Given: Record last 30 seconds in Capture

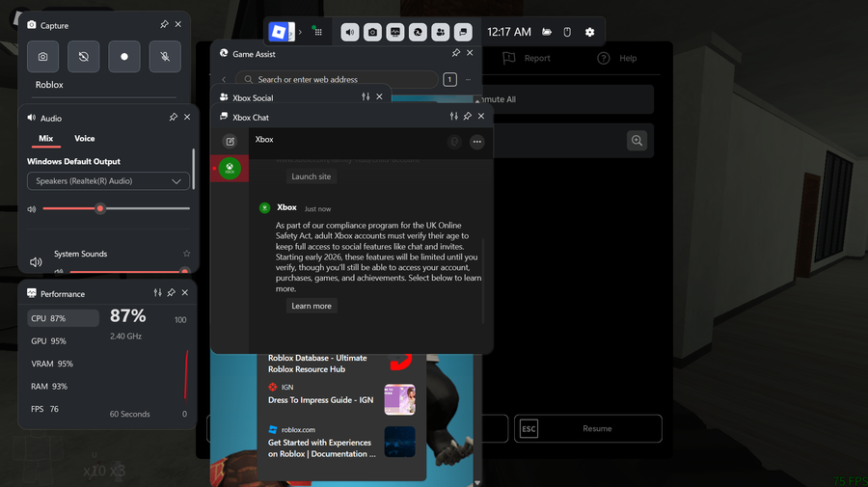Looking at the screenshot, I should 84,57.
